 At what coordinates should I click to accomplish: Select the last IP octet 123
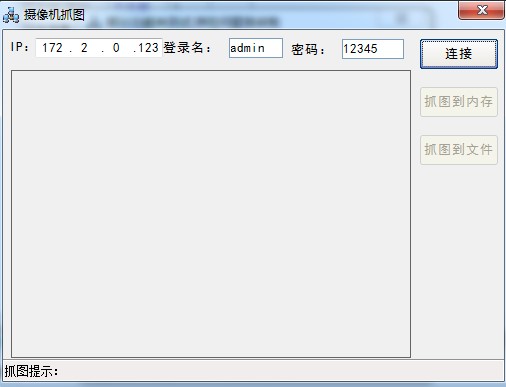coord(148,48)
